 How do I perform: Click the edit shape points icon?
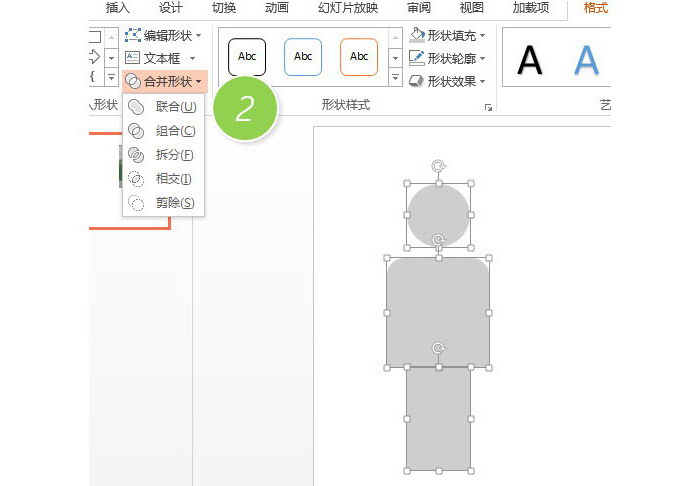(133, 35)
